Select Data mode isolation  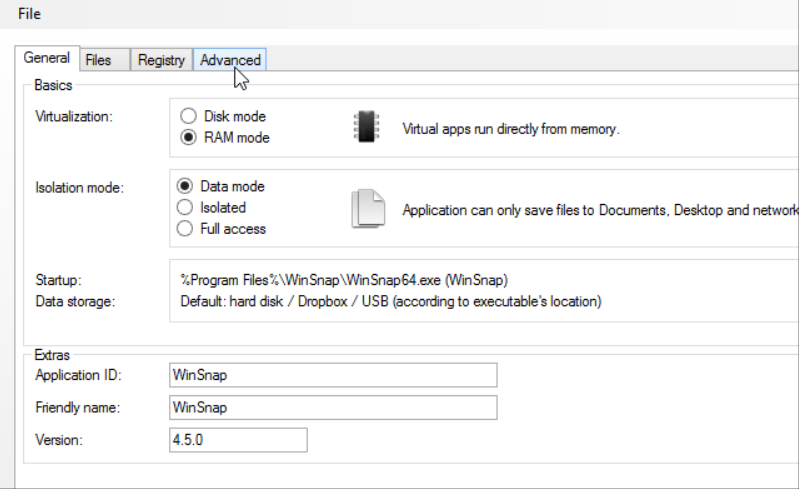[184, 186]
